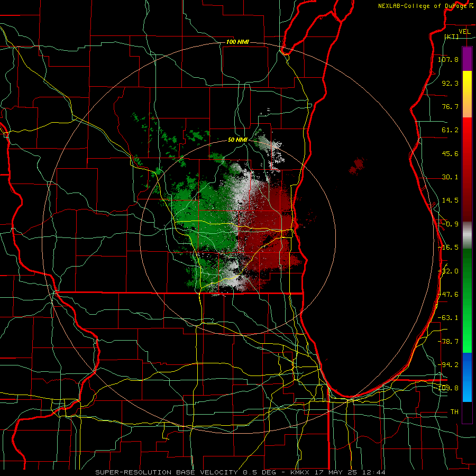Select the 14.5 scale value
Viewport: 476px width, 476px height.
pyautogui.click(x=450, y=200)
